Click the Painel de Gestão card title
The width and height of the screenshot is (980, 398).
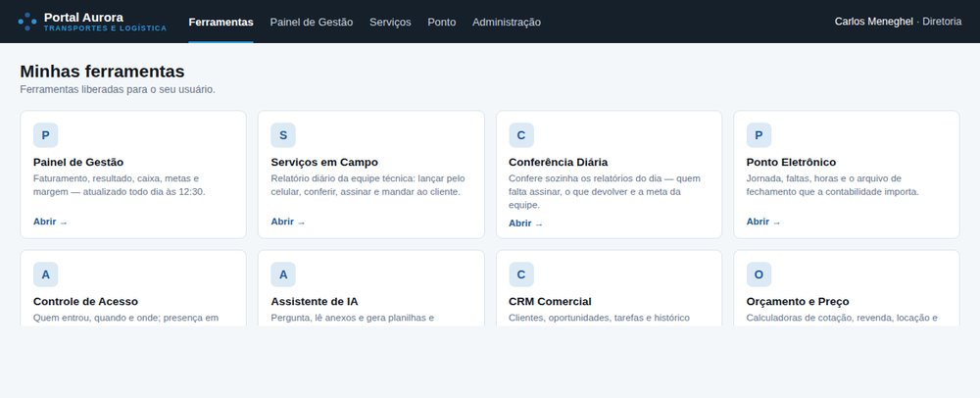click(78, 162)
